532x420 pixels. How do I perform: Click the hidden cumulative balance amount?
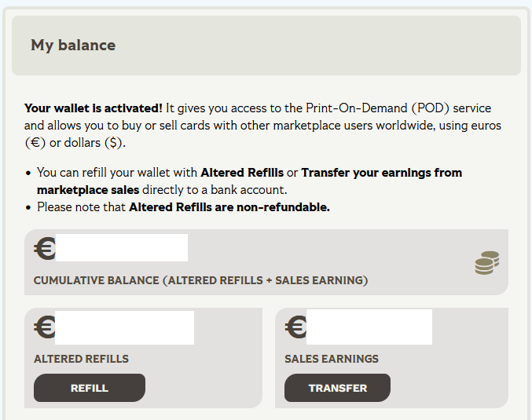[122, 247]
